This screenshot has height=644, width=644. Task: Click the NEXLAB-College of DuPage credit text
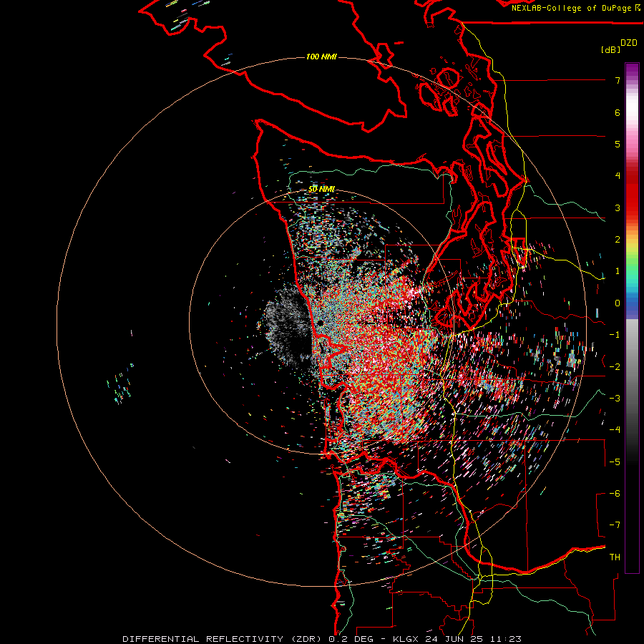pos(572,8)
